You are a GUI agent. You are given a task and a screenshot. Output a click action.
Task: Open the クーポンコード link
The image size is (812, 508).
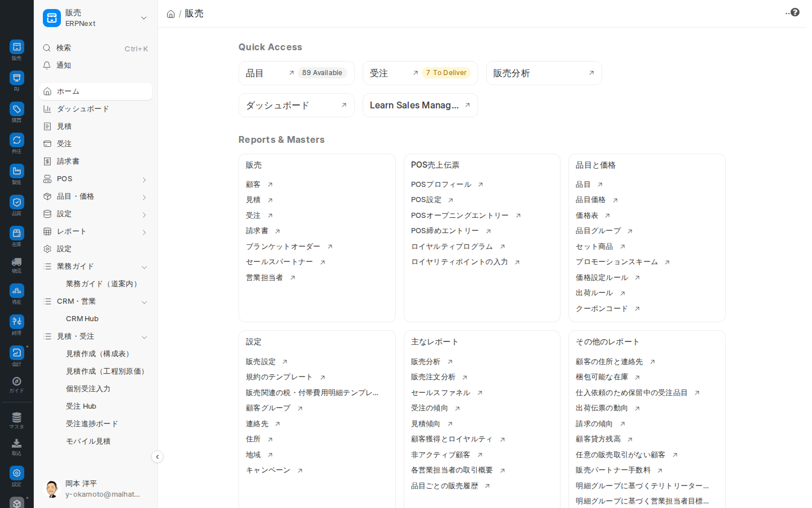click(x=602, y=309)
